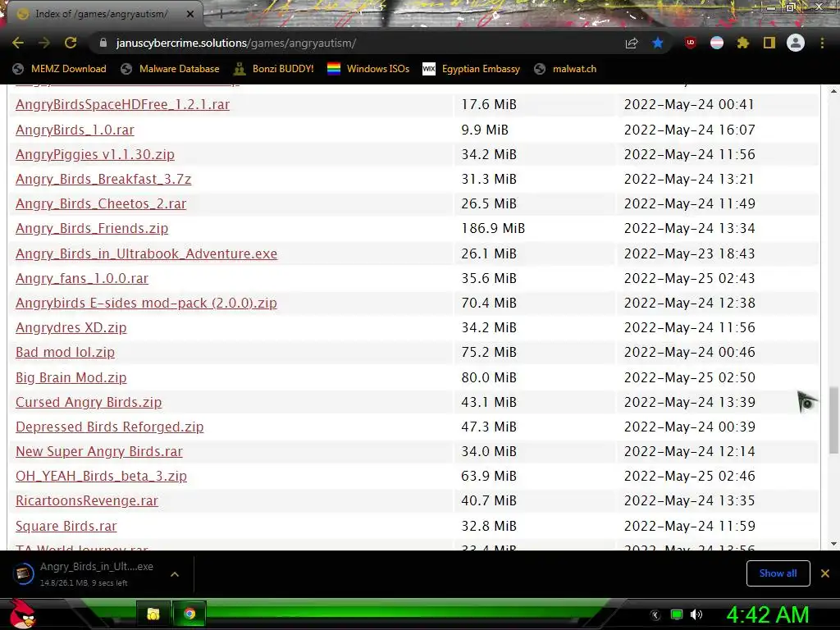Download Angrydres XD.zip
Viewport: 840px width, 630px height.
[71, 328]
